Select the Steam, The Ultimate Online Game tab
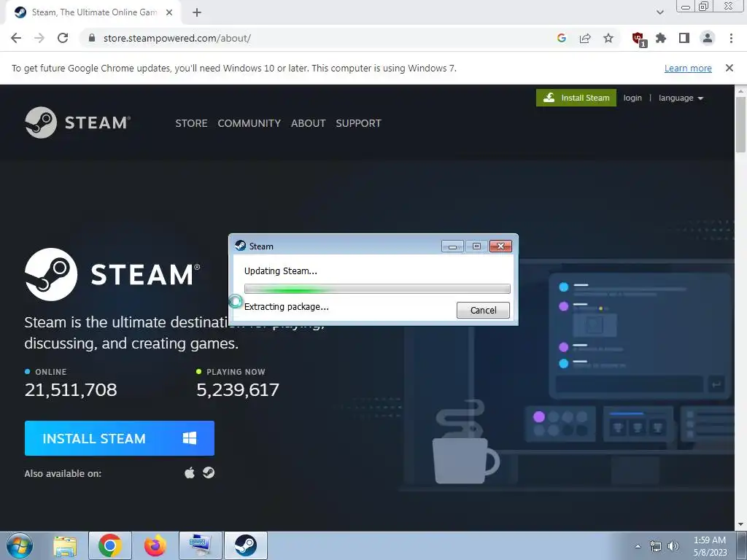 coord(93,12)
